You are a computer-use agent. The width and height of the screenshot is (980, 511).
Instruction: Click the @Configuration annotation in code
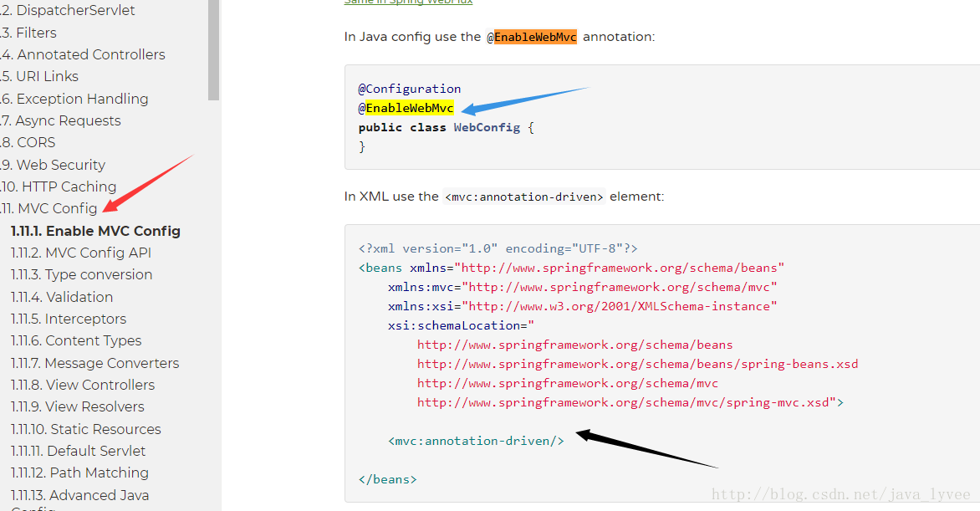pyautogui.click(x=410, y=89)
